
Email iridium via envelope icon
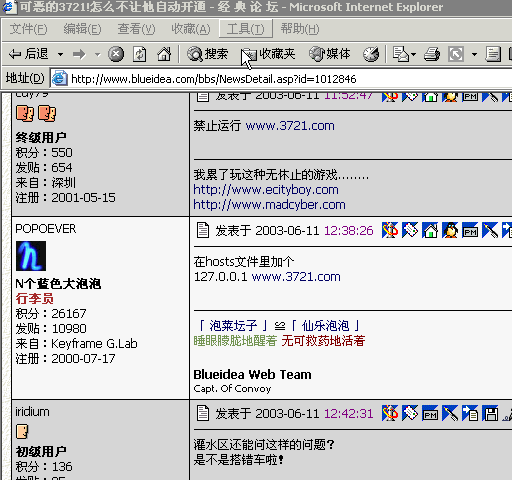410,413
